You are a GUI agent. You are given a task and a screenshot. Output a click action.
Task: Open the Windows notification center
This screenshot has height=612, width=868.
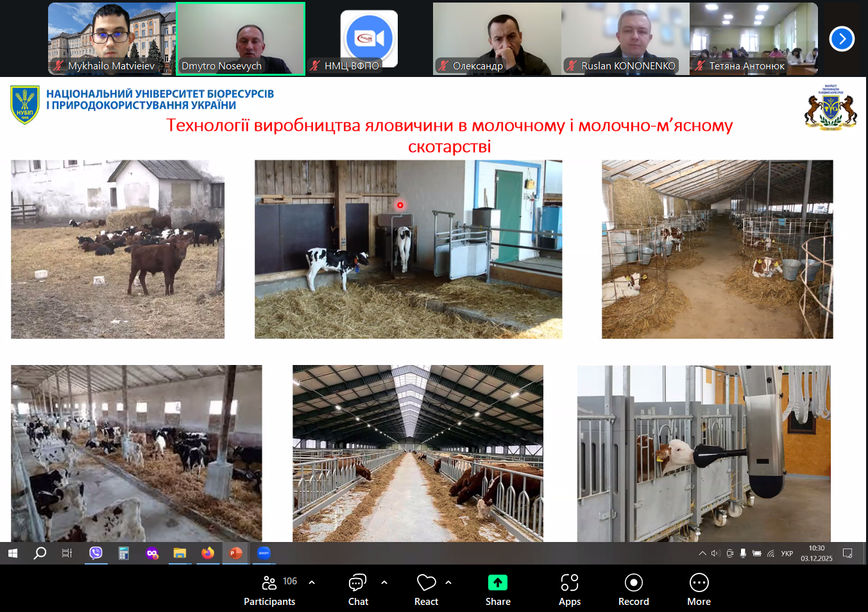point(847,553)
